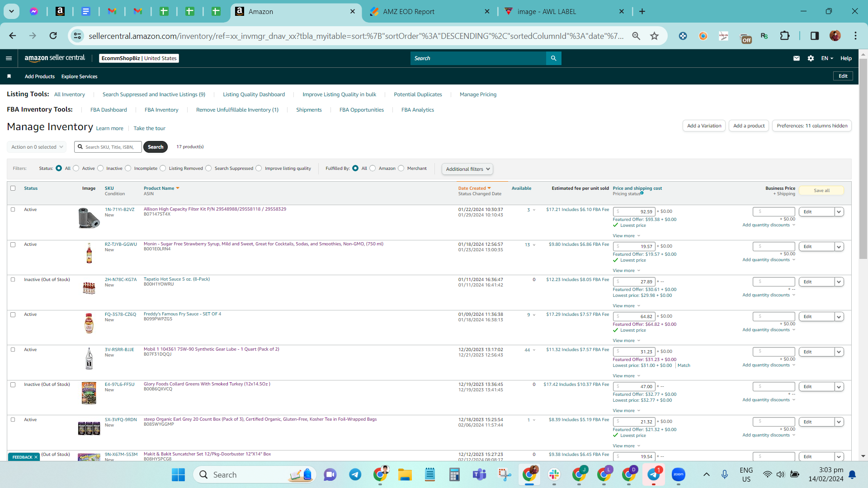The image size is (868, 488).
Task: Select the Inactive status filter radio
Action: (100, 169)
